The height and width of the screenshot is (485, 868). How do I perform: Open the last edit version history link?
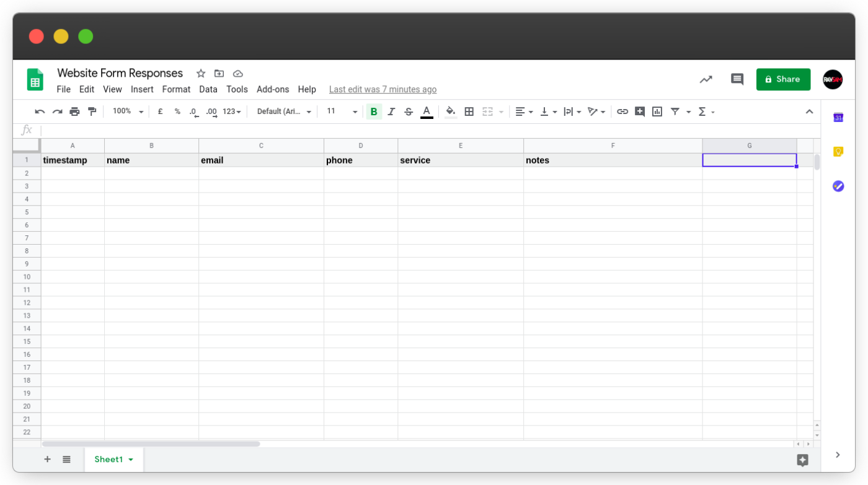click(x=383, y=89)
